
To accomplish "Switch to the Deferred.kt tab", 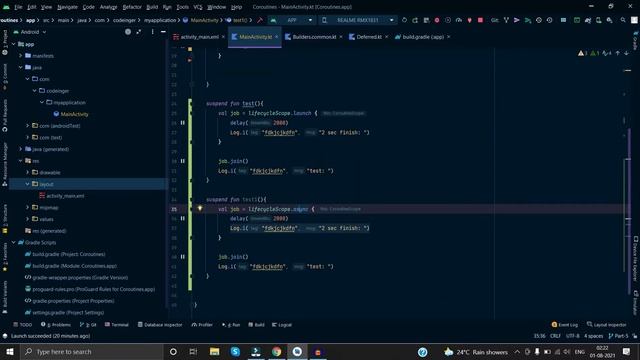I will (369, 37).
